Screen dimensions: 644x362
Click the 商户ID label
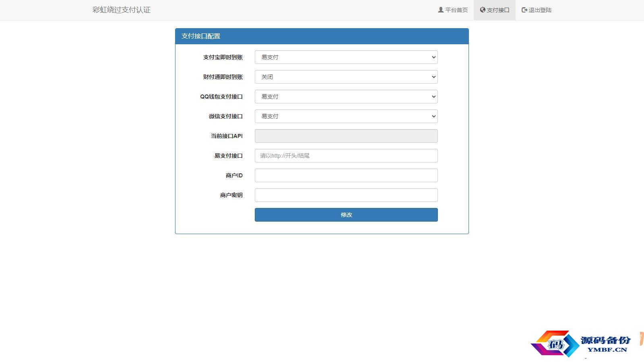click(234, 175)
